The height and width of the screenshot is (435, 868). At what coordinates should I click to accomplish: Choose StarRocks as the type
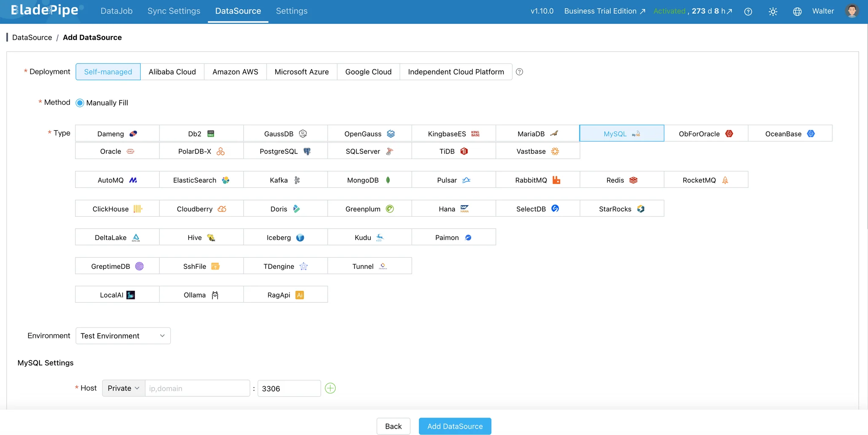pyautogui.click(x=622, y=209)
